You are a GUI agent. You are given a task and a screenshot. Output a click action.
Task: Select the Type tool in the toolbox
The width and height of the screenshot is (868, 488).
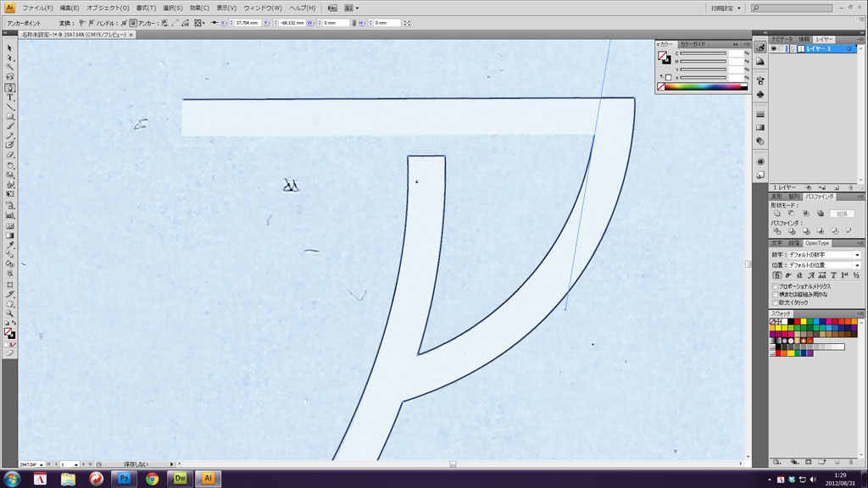(10, 97)
